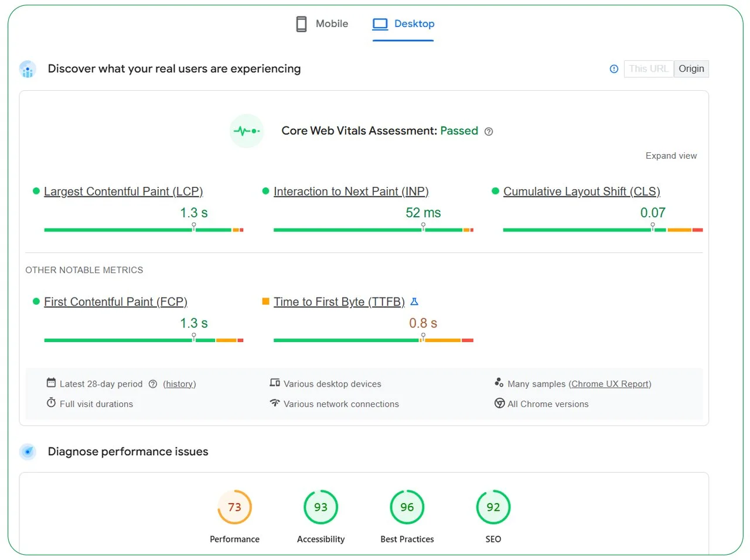Select the SEO score gauge 92
Viewport: 750px width, 560px height.
(x=493, y=507)
